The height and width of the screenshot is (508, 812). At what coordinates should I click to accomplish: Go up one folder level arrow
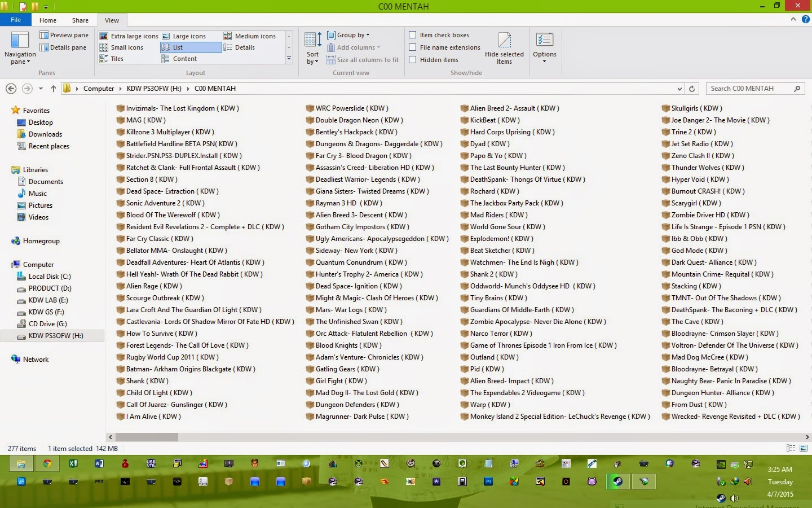click(x=54, y=89)
